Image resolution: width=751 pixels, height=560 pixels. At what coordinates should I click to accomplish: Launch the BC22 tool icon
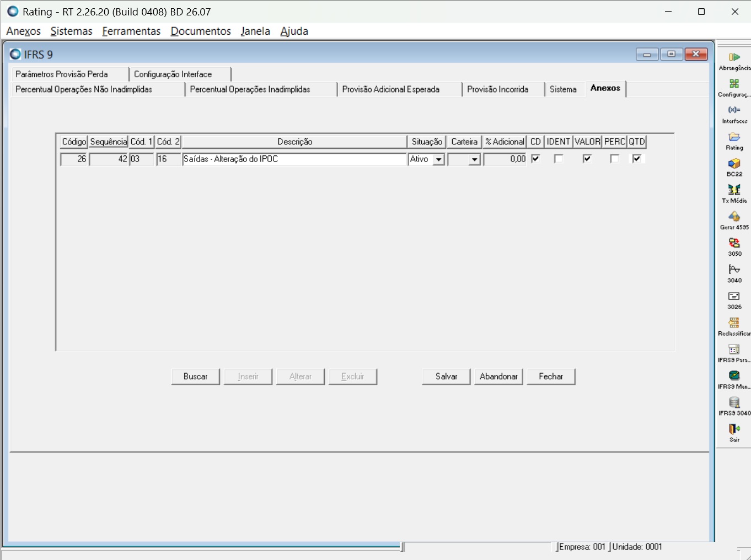tap(734, 164)
